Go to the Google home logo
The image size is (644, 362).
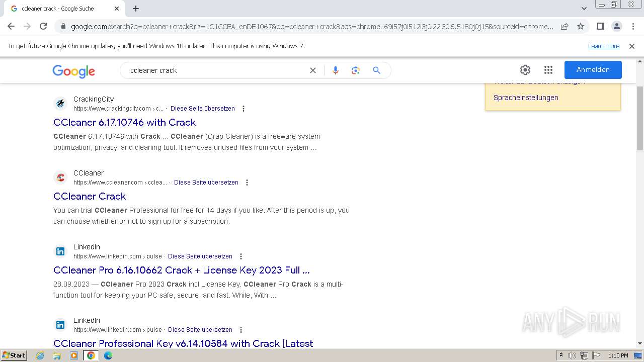73,71
